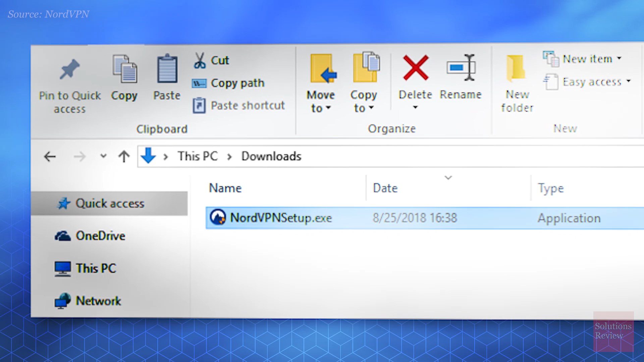Click the Easy access icon
Viewport: 644px width, 362px height.
(551, 82)
